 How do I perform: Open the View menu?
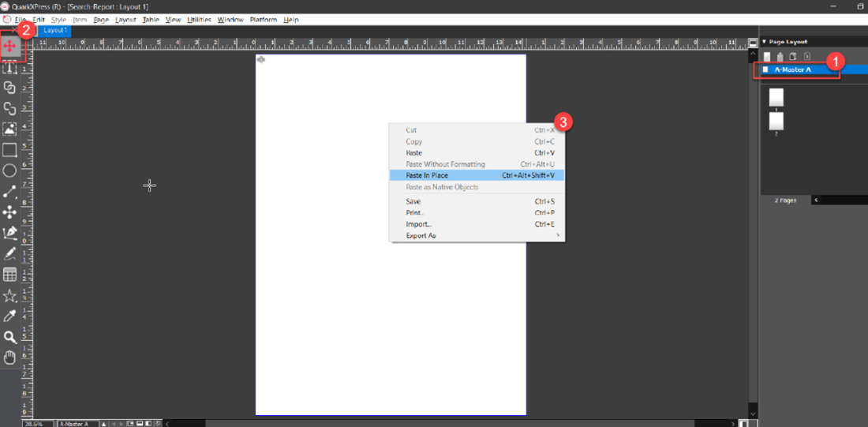[x=174, y=20]
